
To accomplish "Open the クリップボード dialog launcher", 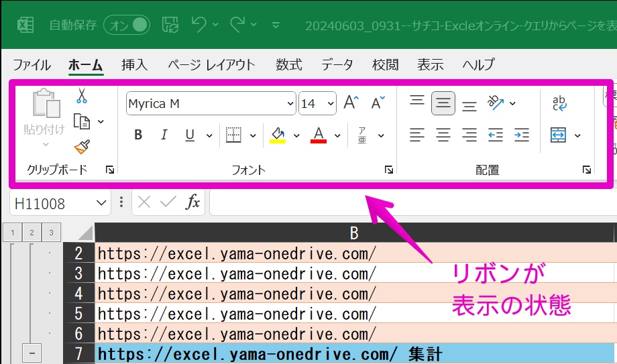I will coord(110,170).
